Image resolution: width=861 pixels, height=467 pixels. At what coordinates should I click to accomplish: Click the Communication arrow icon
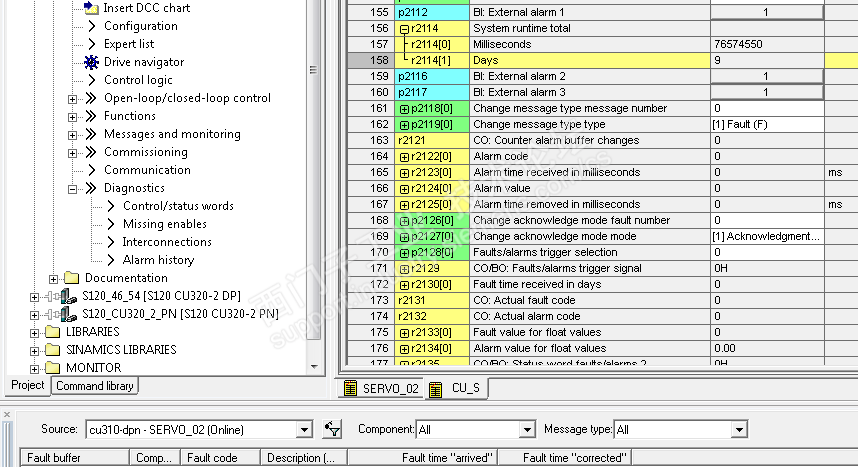pyautogui.click(x=92, y=170)
